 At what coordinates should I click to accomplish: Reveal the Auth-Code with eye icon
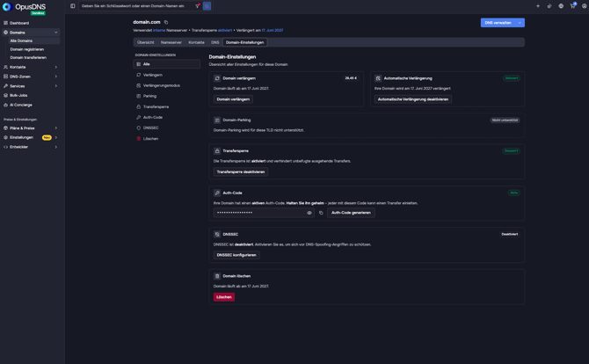(309, 213)
